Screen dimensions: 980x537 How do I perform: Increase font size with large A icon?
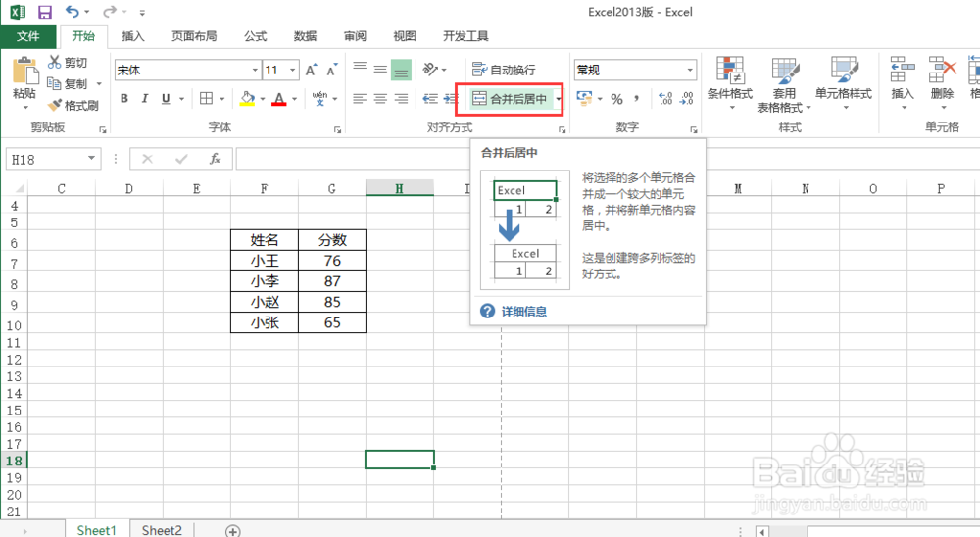(x=312, y=70)
